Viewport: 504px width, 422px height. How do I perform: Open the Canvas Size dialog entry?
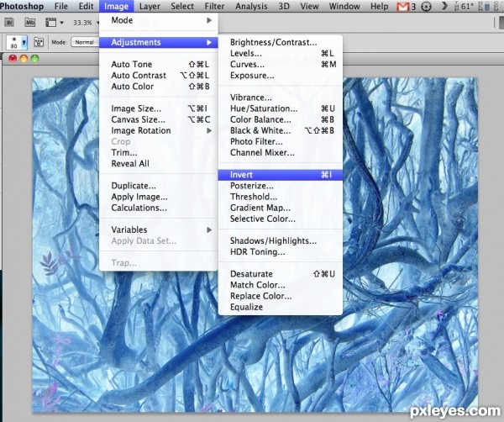159,119
